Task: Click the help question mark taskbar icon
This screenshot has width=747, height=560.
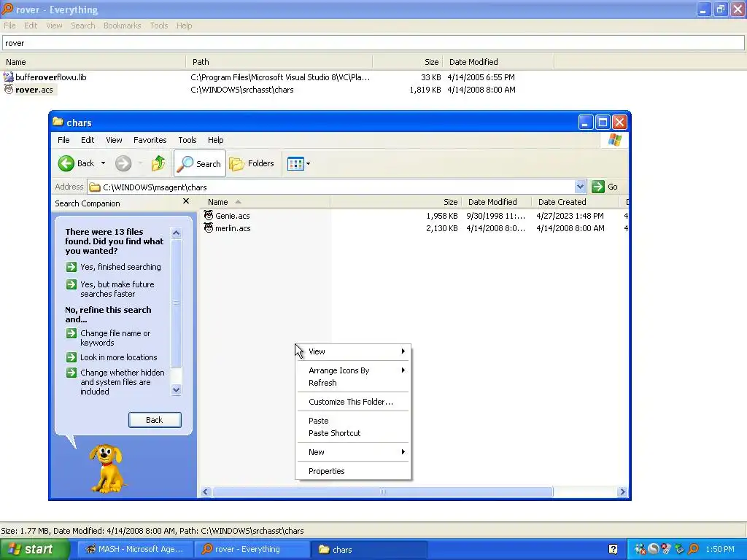Action: pos(613,549)
